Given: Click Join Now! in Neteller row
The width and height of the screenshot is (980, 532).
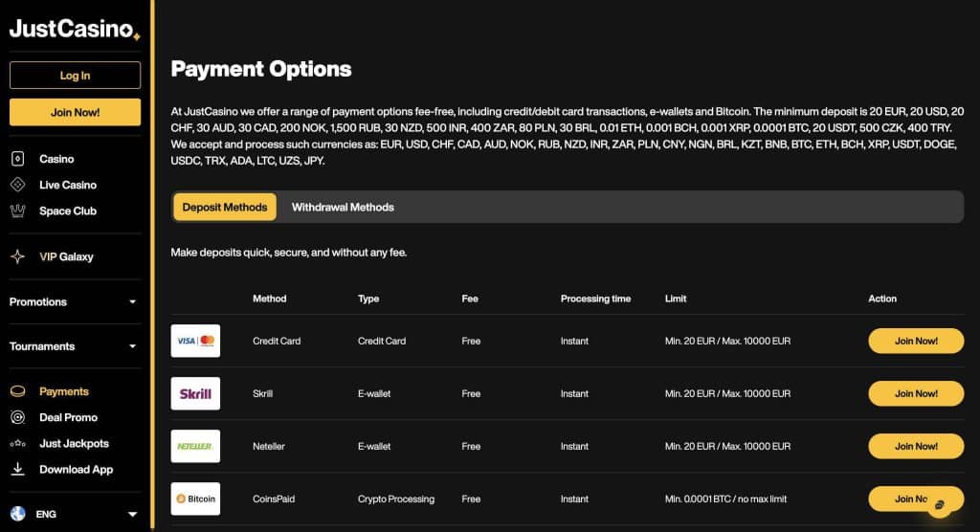Looking at the screenshot, I should pyautogui.click(x=916, y=446).
